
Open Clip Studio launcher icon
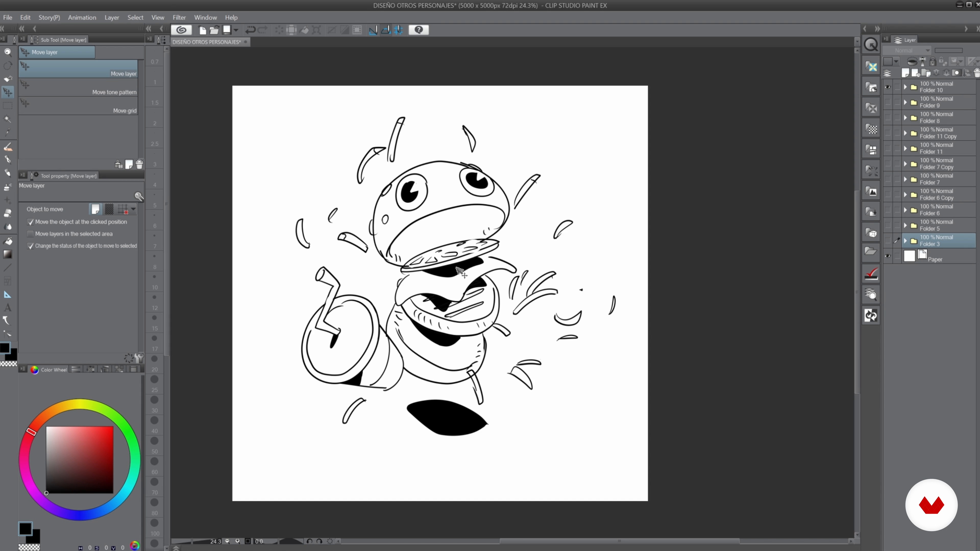point(181,30)
